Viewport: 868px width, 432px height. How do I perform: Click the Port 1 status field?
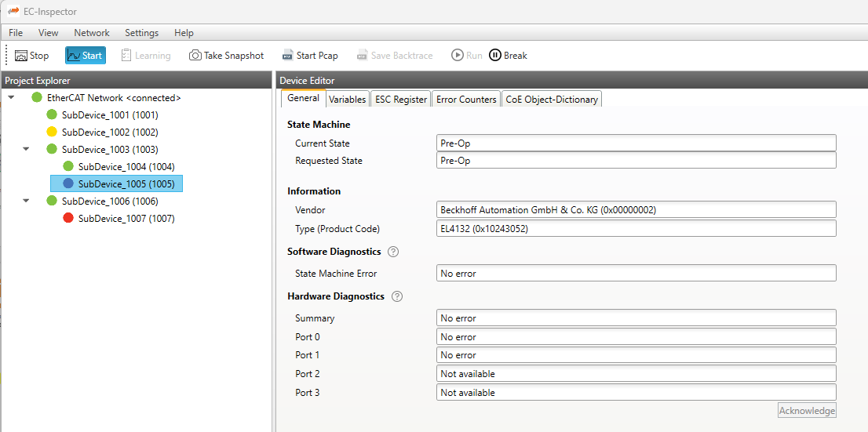click(636, 354)
